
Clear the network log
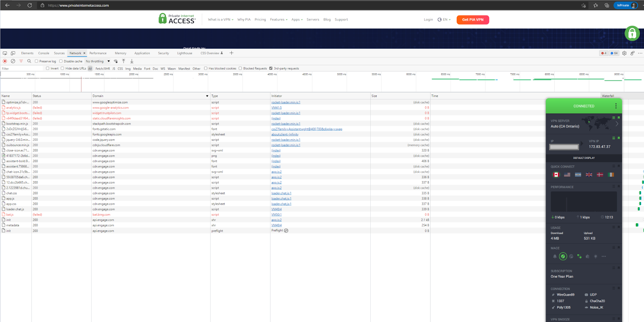[x=13, y=61]
